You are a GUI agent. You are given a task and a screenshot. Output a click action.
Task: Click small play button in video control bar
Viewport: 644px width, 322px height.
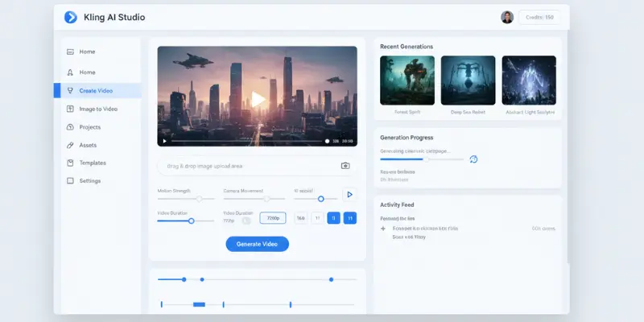(x=165, y=141)
